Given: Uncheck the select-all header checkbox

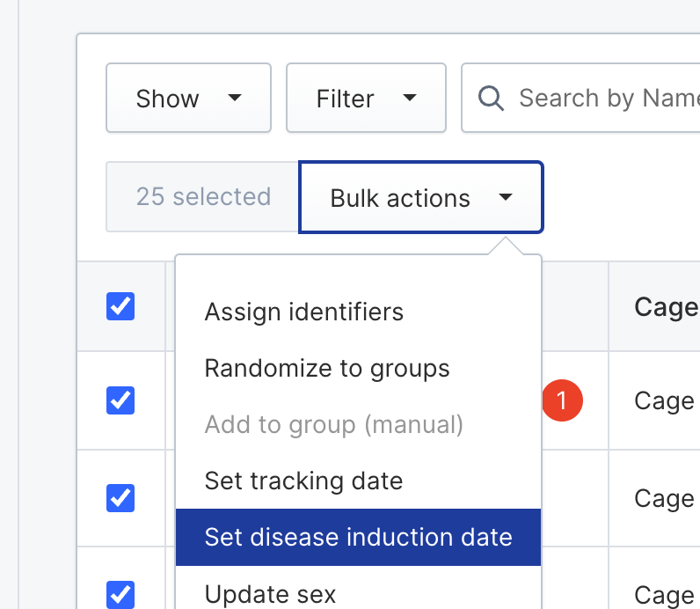Looking at the screenshot, I should coord(120,306).
